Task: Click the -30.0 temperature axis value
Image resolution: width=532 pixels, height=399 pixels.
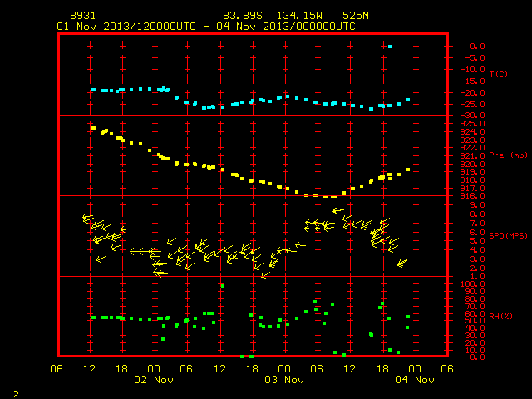Action: 472,116
